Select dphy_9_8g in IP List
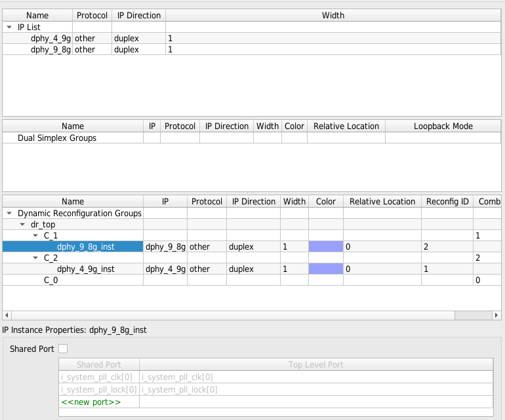 tap(51, 50)
